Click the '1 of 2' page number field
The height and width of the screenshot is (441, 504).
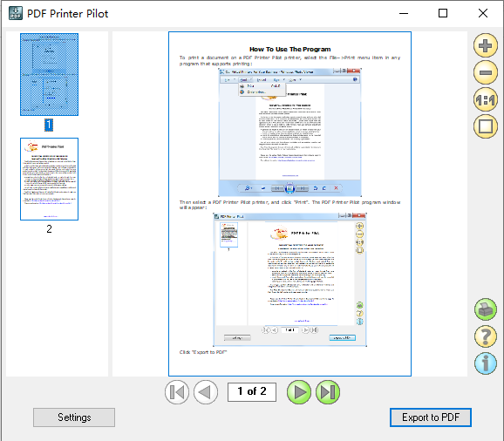click(x=252, y=392)
